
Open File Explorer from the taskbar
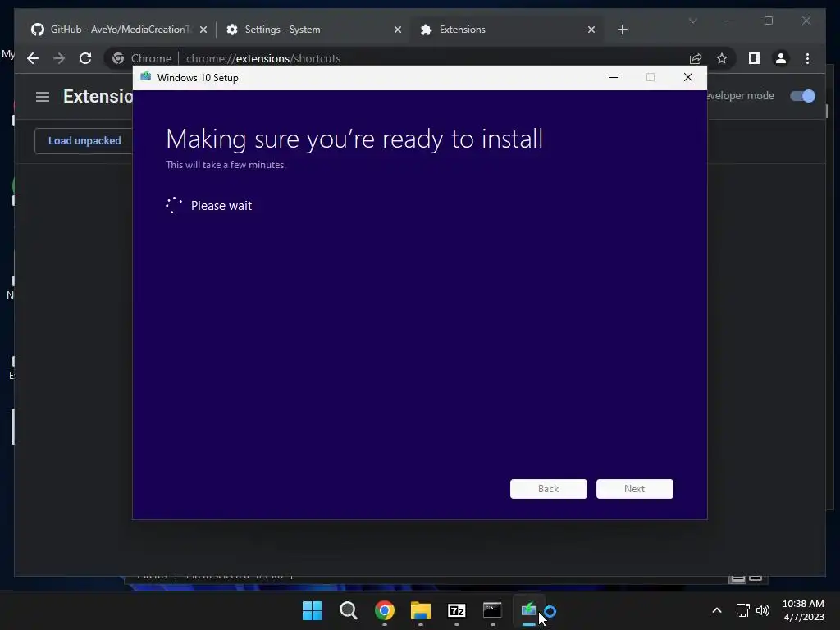421,610
